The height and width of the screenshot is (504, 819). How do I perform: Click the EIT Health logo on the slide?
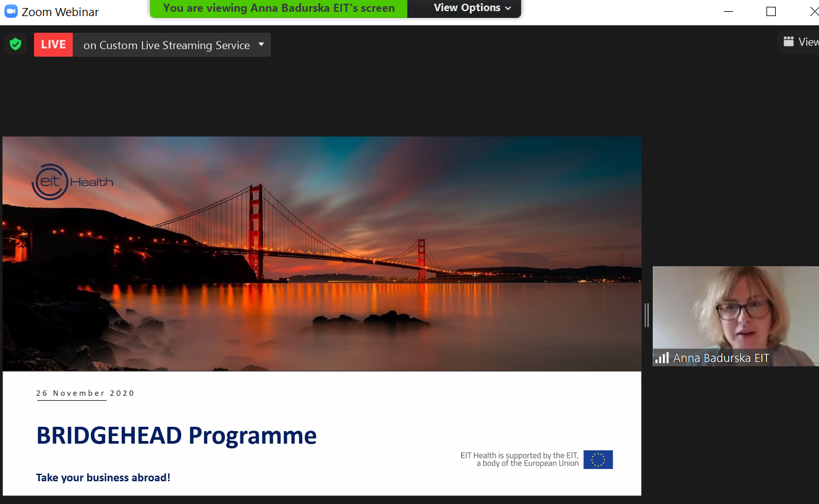point(72,182)
